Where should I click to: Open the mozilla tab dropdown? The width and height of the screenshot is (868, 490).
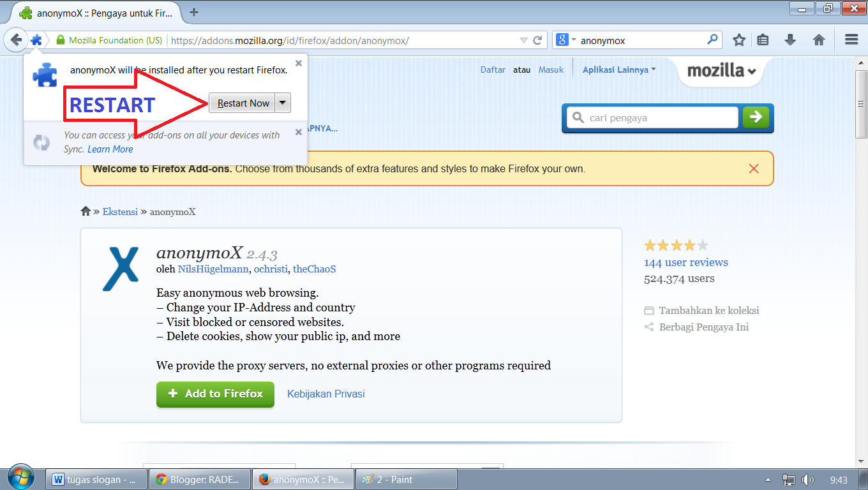[x=721, y=70]
